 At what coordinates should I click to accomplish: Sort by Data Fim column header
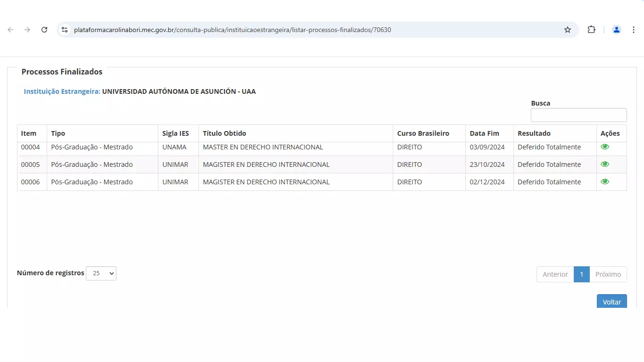click(489, 133)
